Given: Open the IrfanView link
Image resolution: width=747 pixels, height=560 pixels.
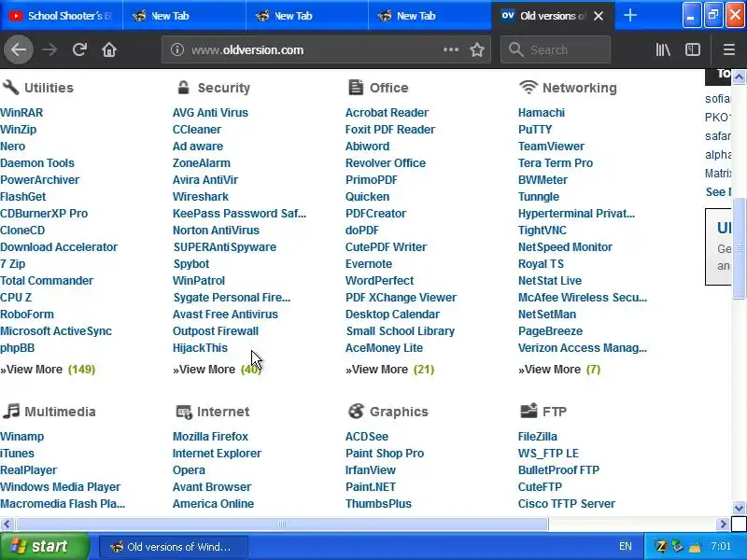Looking at the screenshot, I should [370, 469].
